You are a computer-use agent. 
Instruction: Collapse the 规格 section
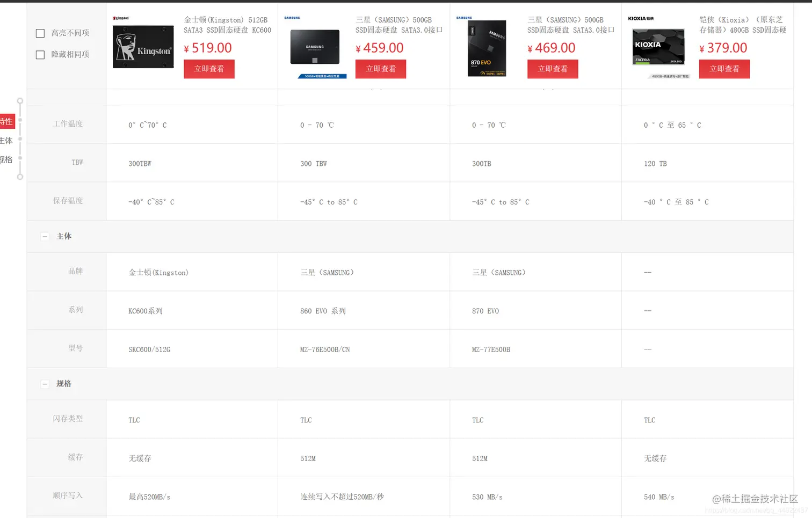(45, 384)
